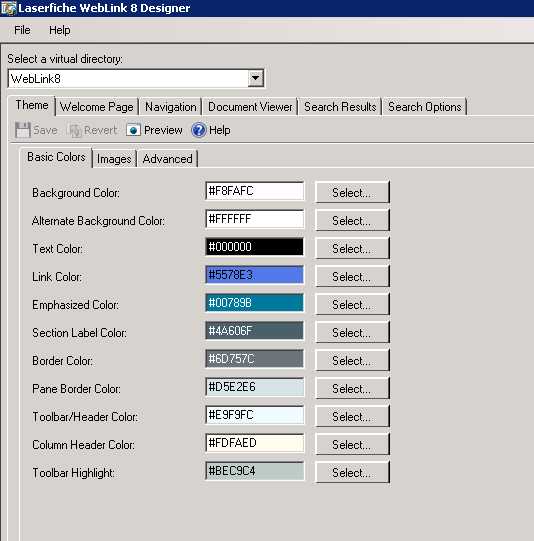The height and width of the screenshot is (541, 534).
Task: Click Select button for Background Color
Action: pos(352,192)
